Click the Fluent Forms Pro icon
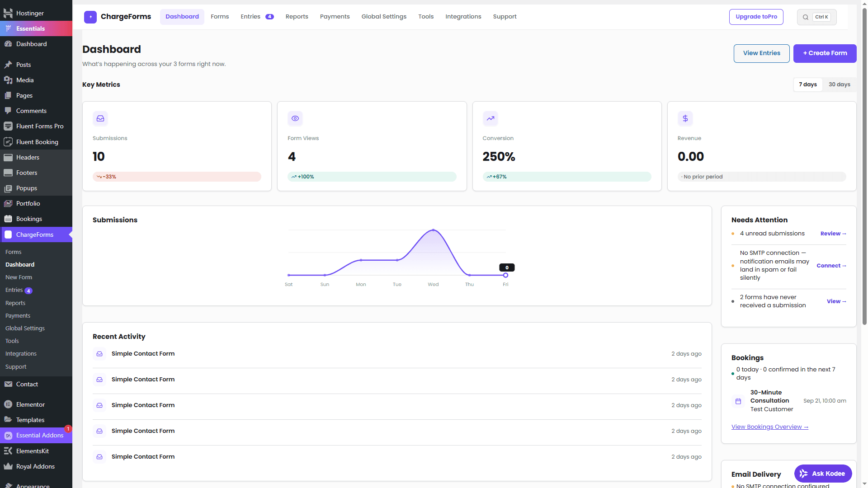 click(8, 126)
